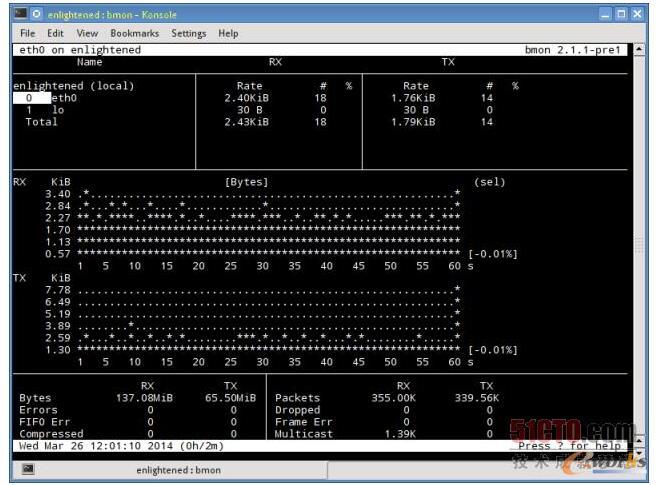
Task: Open the Edit menu
Action: tap(55, 33)
